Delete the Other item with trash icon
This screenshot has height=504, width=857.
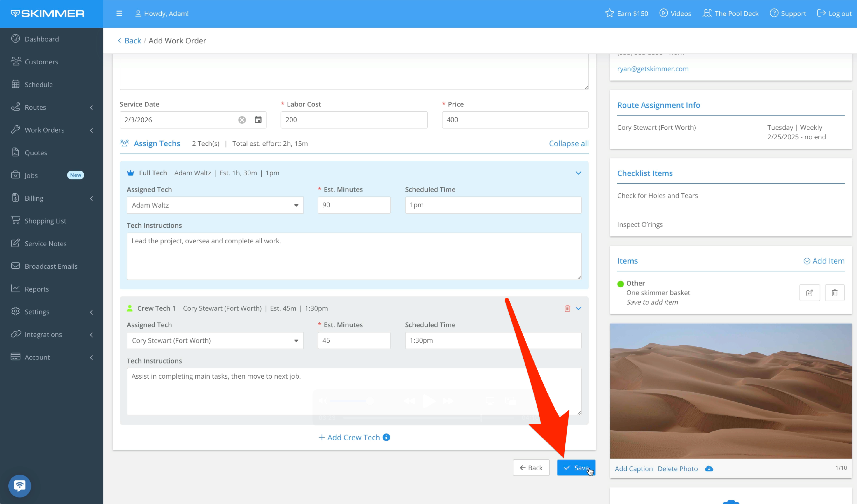(x=834, y=293)
